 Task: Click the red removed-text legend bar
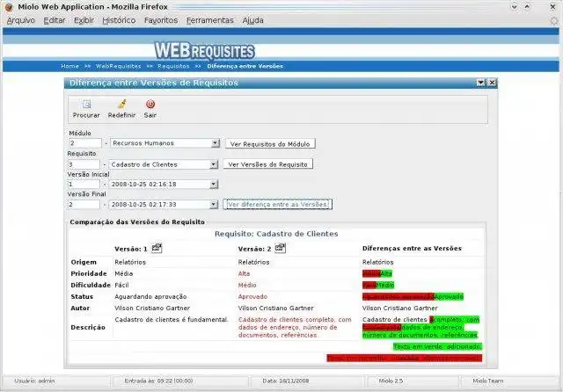click(405, 358)
